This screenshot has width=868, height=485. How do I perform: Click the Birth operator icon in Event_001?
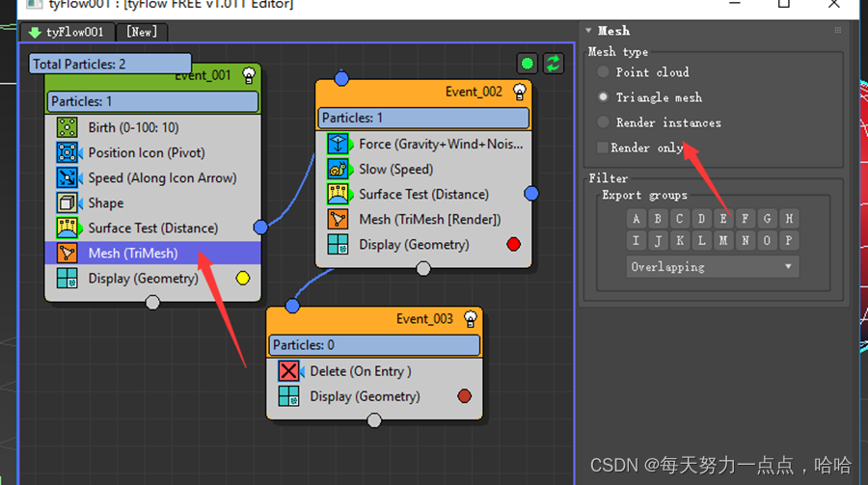pos(67,127)
